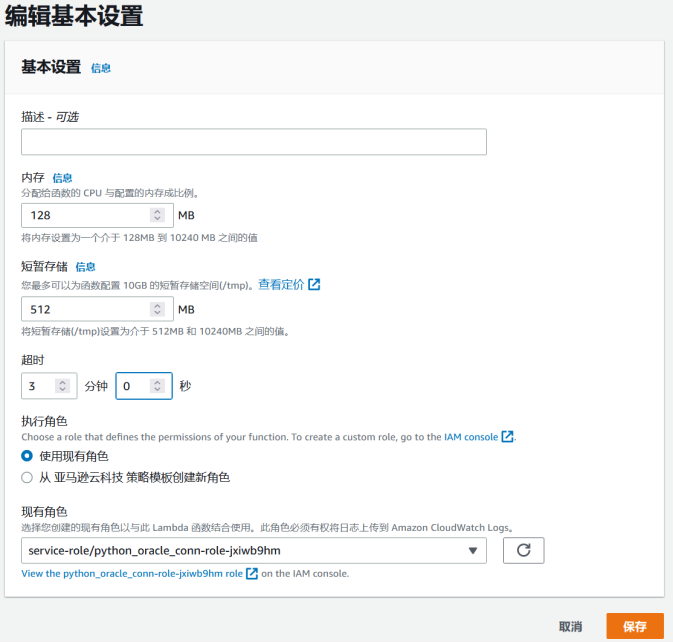673x643 pixels.
Task: Open the 查看定价 pricing link
Action: 281,285
